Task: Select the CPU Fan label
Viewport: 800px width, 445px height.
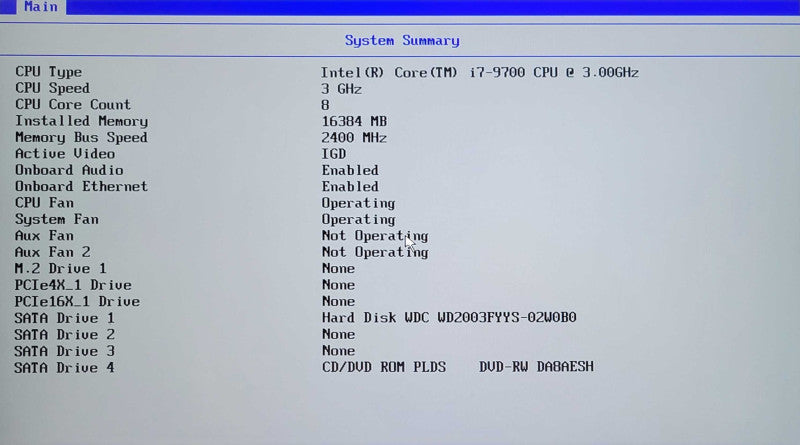Action: 44,203
